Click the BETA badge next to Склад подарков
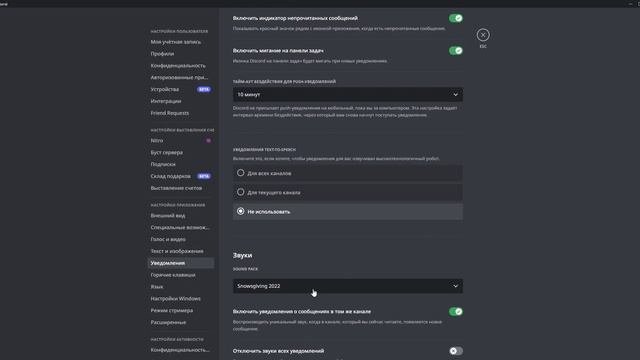The image size is (640, 360). click(x=204, y=176)
